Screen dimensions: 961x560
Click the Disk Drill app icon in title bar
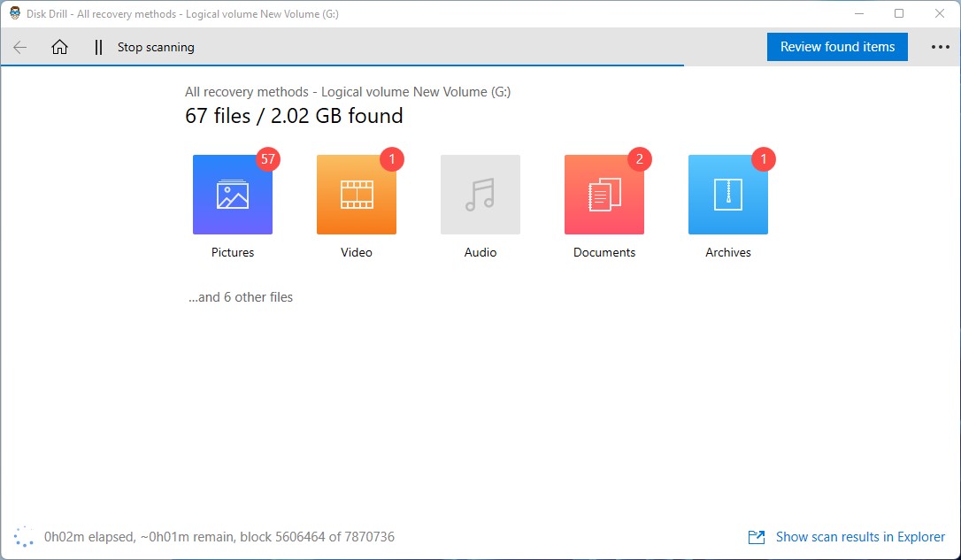point(15,14)
